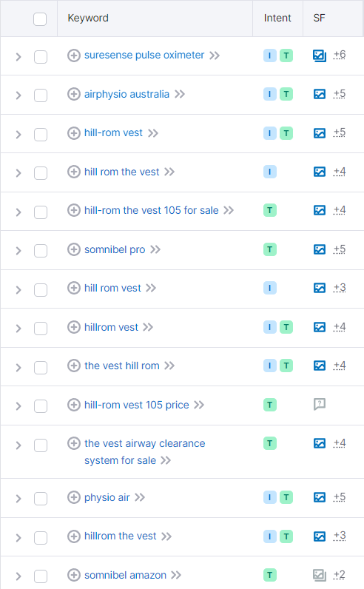Toggle the select-all checkbox in header

coord(40,18)
